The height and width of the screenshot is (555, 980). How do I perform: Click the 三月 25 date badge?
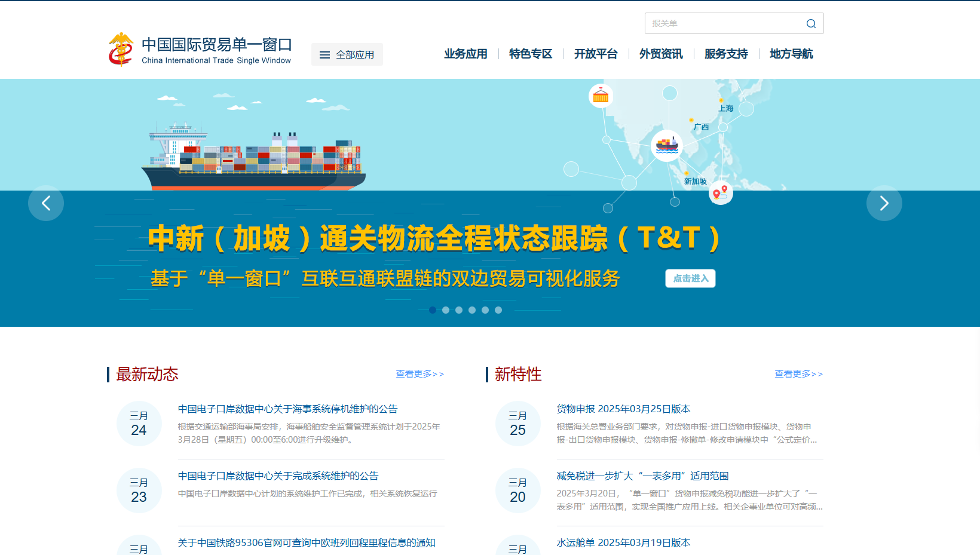518,424
